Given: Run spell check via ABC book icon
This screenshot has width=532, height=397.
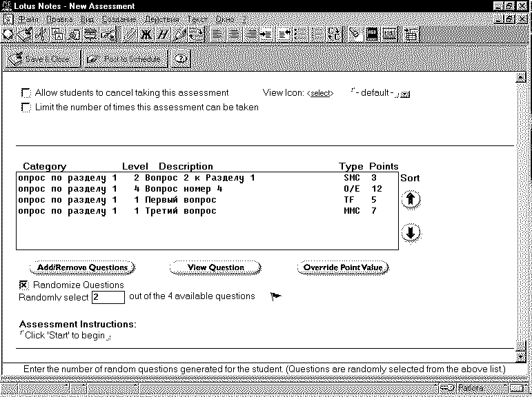Looking at the screenshot, I should click(x=372, y=34).
